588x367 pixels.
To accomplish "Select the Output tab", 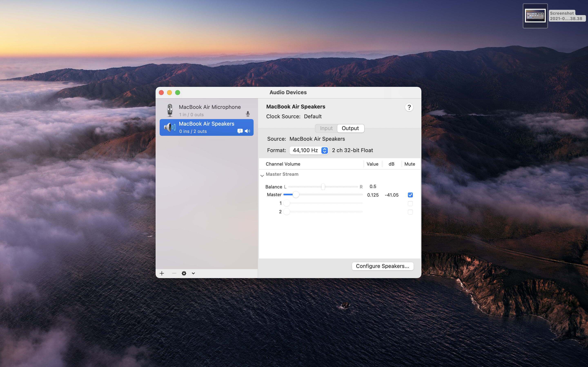I will 350,128.
